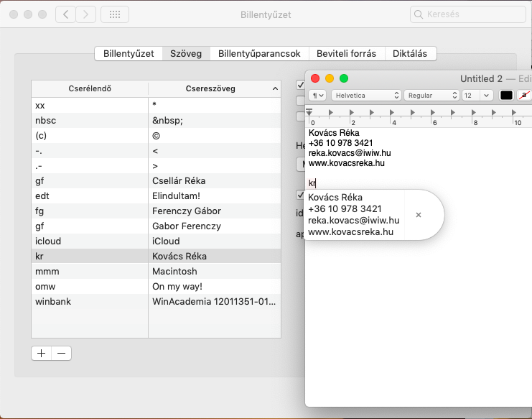
Task: Open the Billentyűparancsok tab
Action: click(259, 54)
